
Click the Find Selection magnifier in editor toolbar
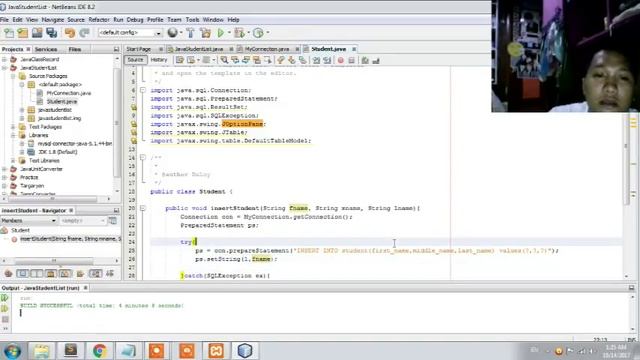(224, 60)
